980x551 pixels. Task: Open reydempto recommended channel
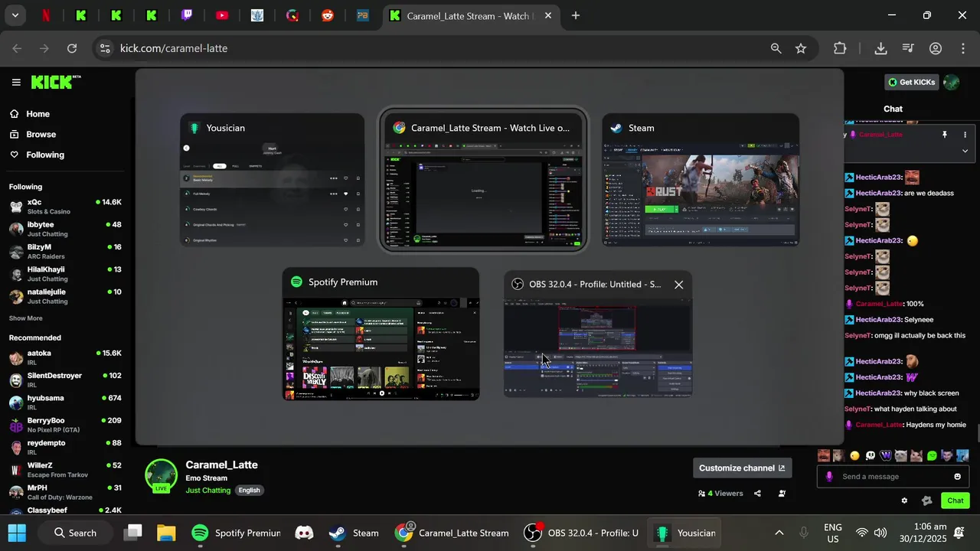click(x=65, y=447)
